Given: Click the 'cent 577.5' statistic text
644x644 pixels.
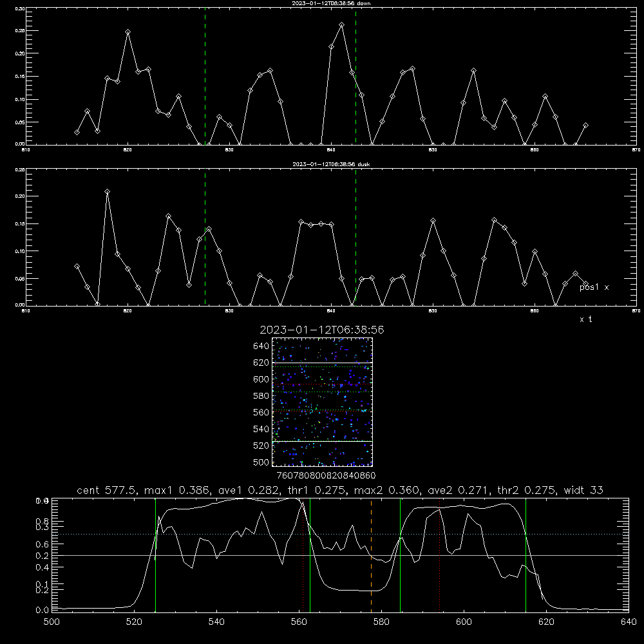Looking at the screenshot, I should [107, 490].
